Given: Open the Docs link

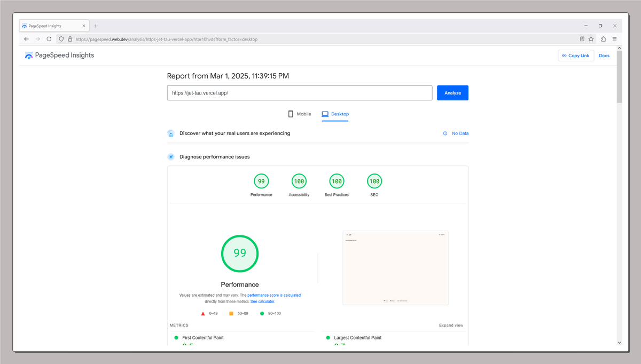Looking at the screenshot, I should (x=604, y=56).
